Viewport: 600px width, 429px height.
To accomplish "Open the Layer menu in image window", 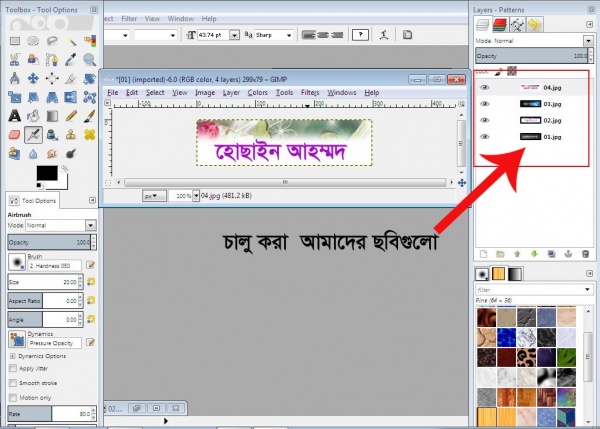I will (231, 93).
